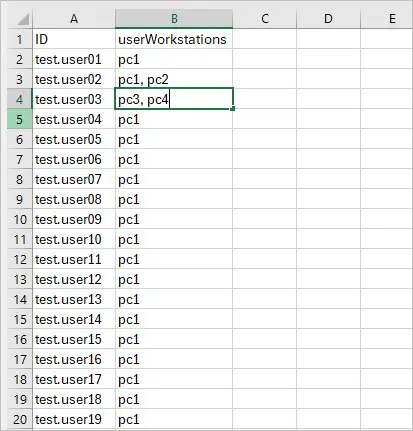Select cell containing test.user16

point(74,359)
